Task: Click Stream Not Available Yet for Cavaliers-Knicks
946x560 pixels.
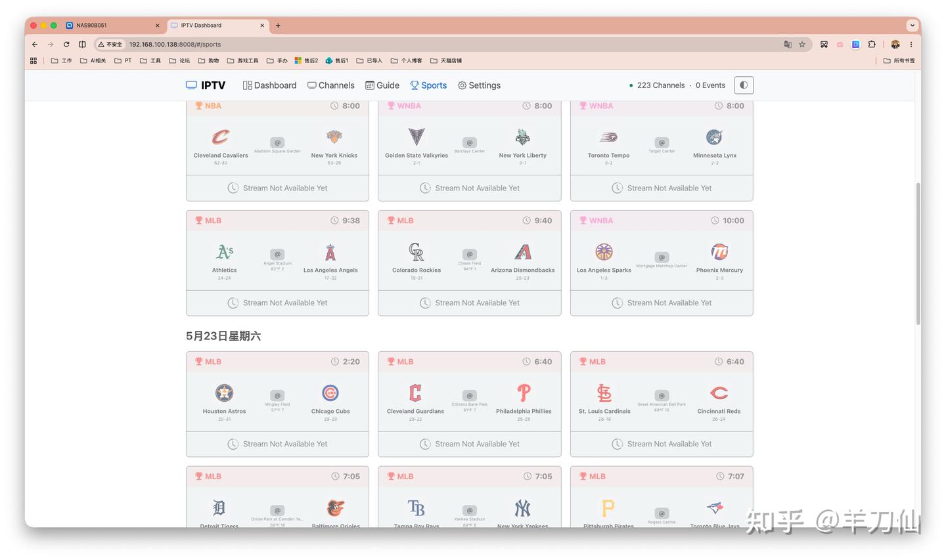Action: tap(277, 188)
